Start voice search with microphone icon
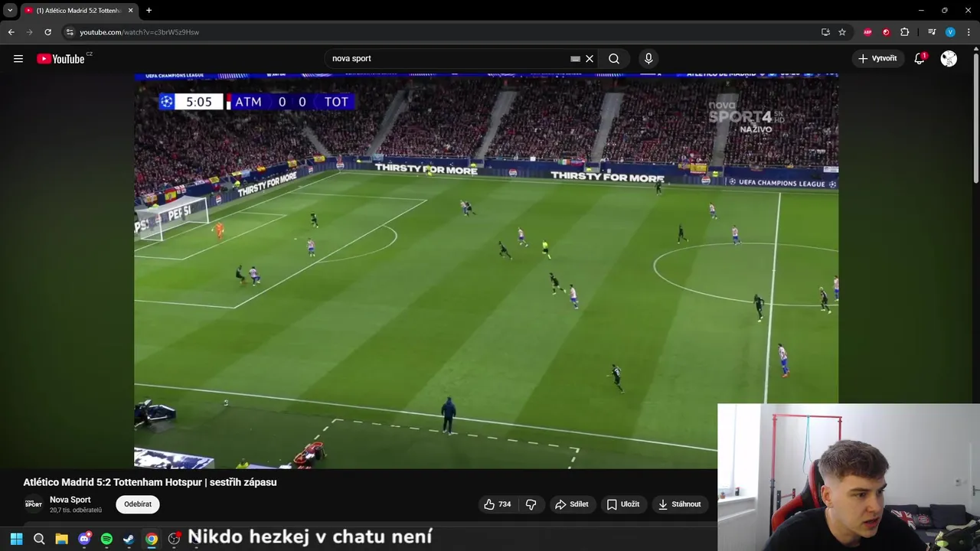Image resolution: width=980 pixels, height=551 pixels. tap(648, 59)
